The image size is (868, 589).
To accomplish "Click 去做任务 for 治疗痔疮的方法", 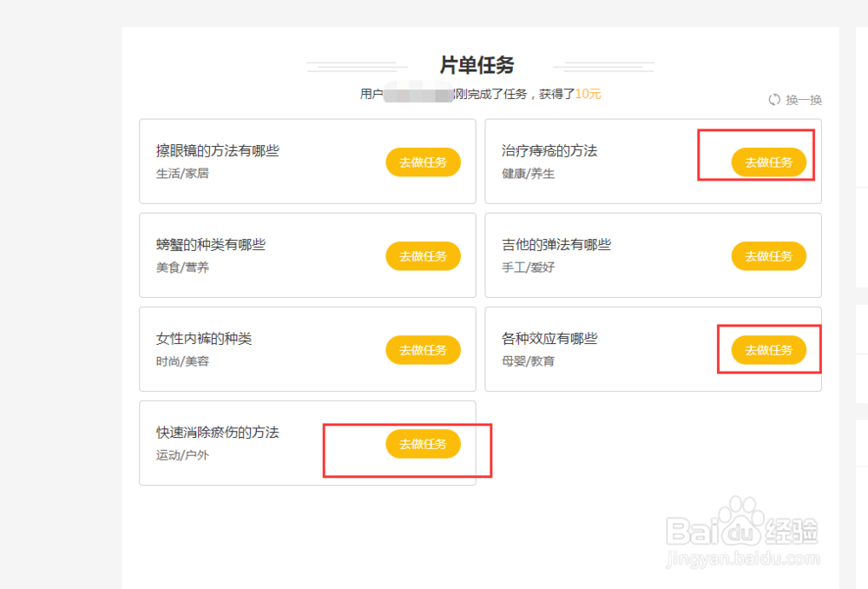I will click(x=769, y=162).
